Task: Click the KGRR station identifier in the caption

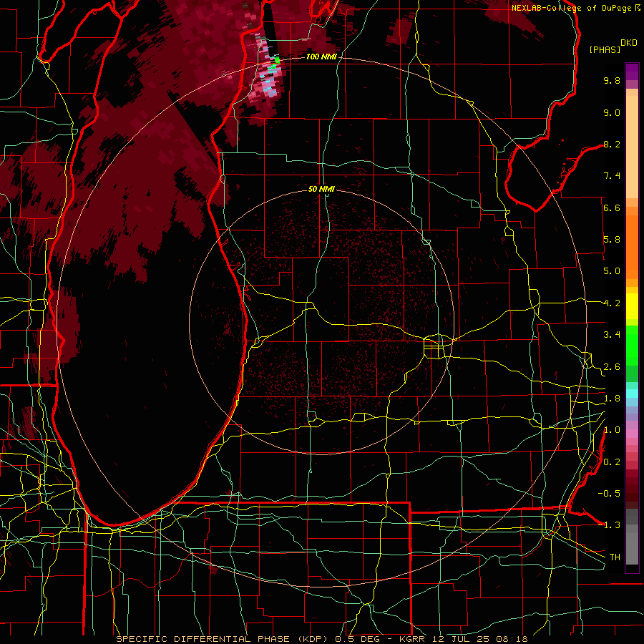Action: coord(413,639)
